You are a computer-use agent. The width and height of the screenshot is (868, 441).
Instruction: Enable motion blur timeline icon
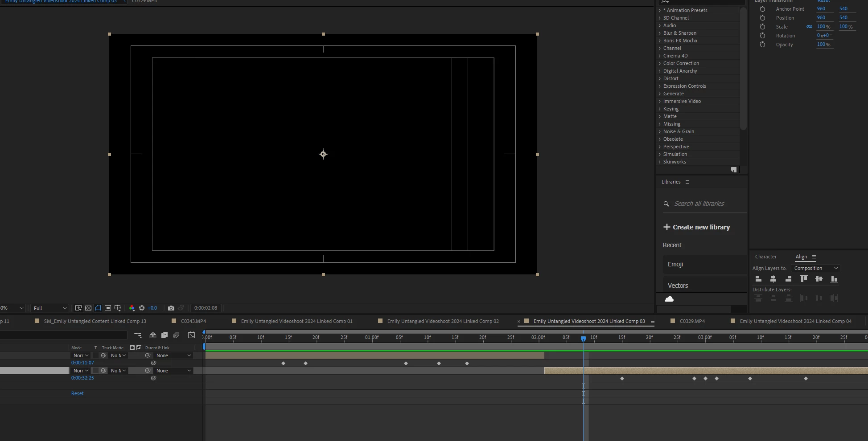click(176, 335)
